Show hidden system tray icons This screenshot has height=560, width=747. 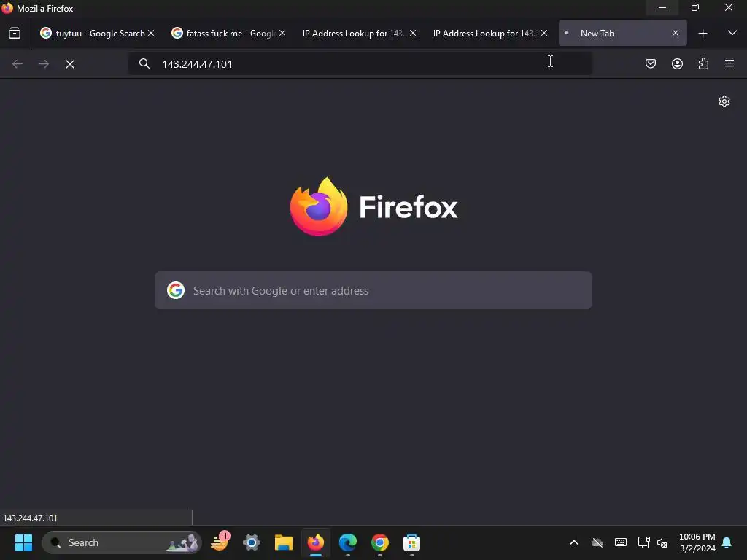tap(574, 542)
